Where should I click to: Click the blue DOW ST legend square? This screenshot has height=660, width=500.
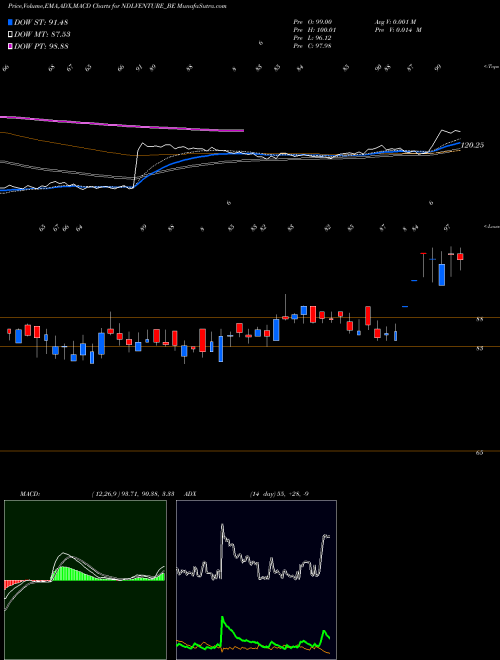pyautogui.click(x=11, y=22)
